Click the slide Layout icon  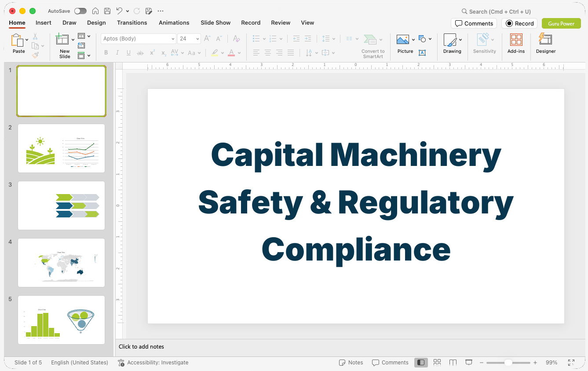81,36
